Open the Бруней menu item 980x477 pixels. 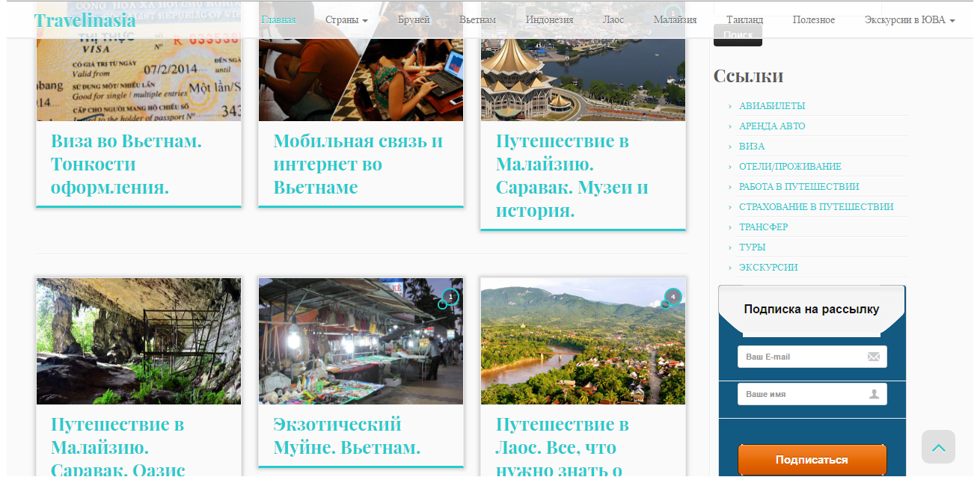coord(413,20)
